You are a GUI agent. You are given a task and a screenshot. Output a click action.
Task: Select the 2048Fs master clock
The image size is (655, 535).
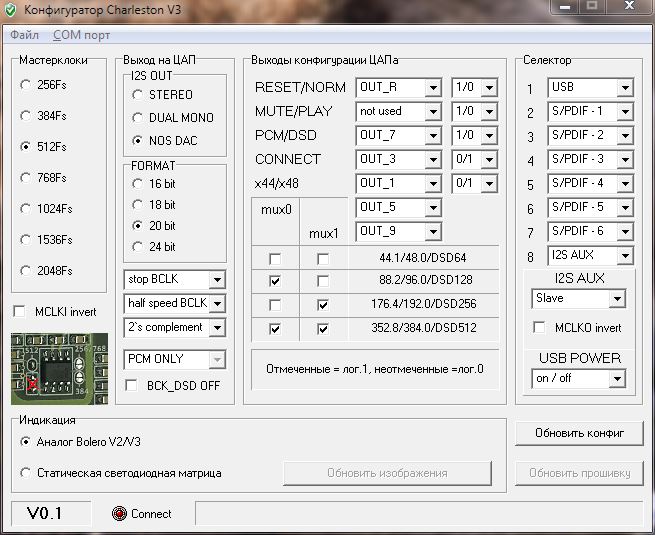point(25,271)
